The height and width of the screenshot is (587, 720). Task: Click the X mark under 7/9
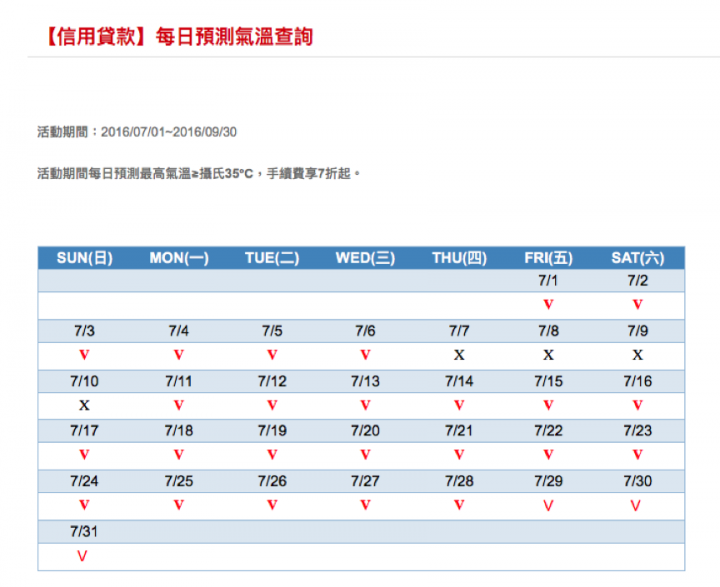coord(638,355)
